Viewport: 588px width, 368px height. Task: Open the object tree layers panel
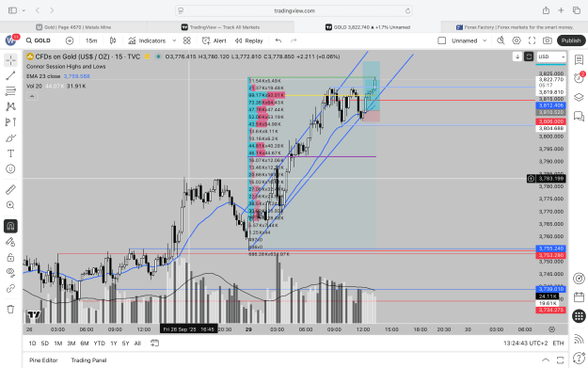tap(579, 97)
